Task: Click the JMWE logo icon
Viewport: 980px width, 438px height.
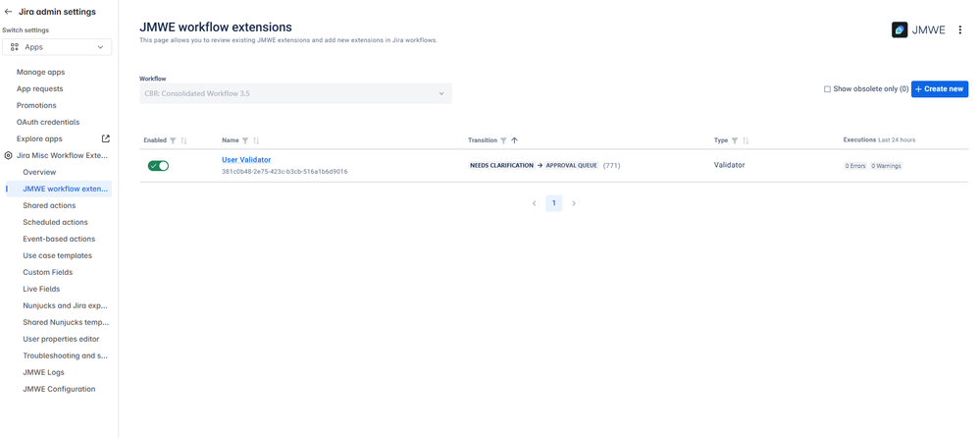Action: 900,30
